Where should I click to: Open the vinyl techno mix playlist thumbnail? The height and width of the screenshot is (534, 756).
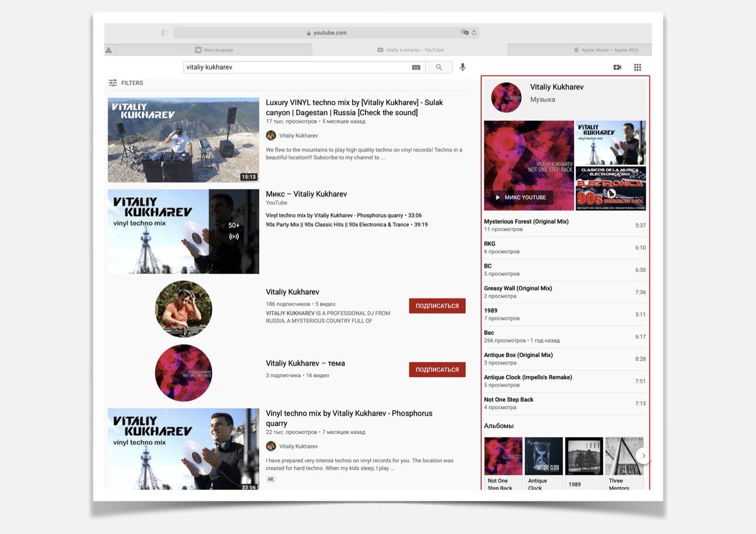coord(183,232)
